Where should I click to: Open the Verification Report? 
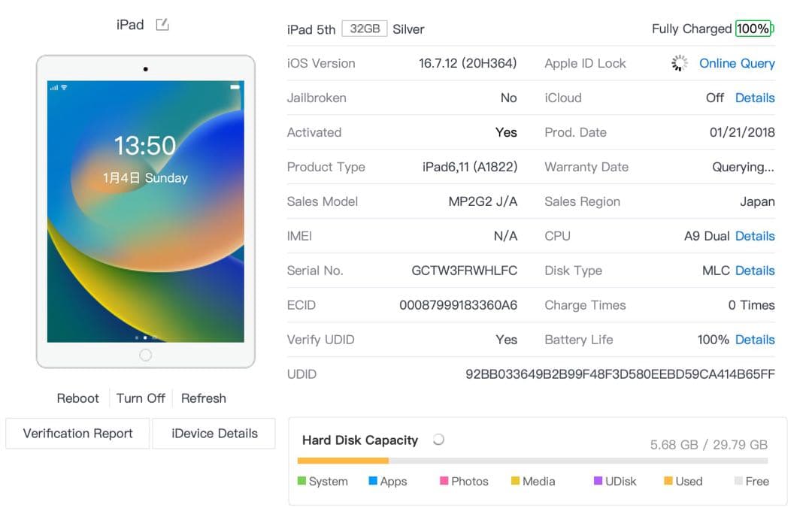[x=77, y=434]
